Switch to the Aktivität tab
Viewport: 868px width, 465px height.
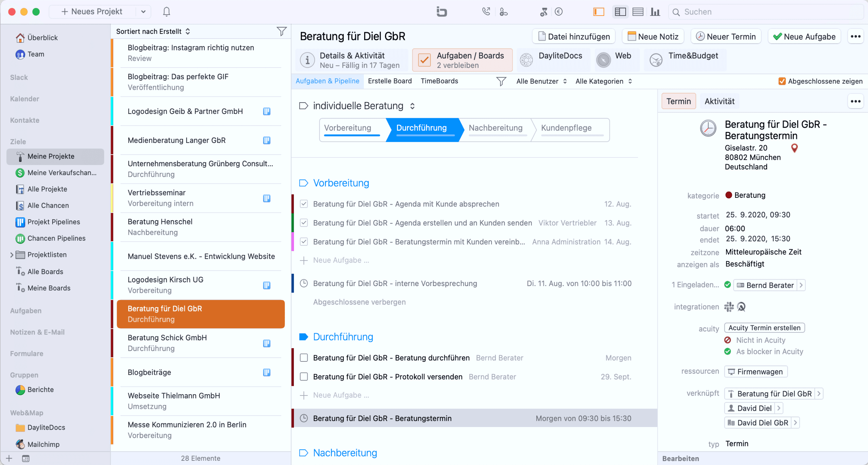coord(719,101)
